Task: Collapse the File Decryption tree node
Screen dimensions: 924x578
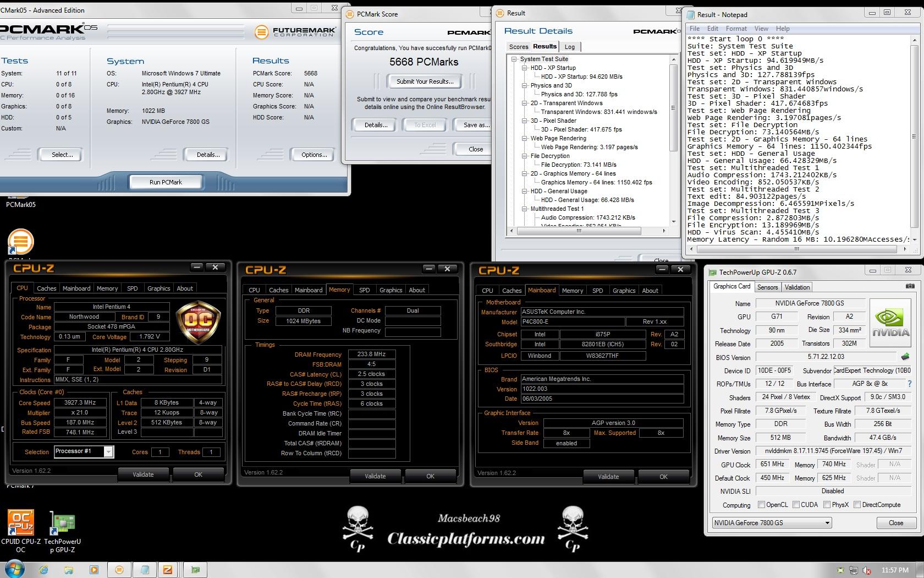Action: tap(525, 156)
